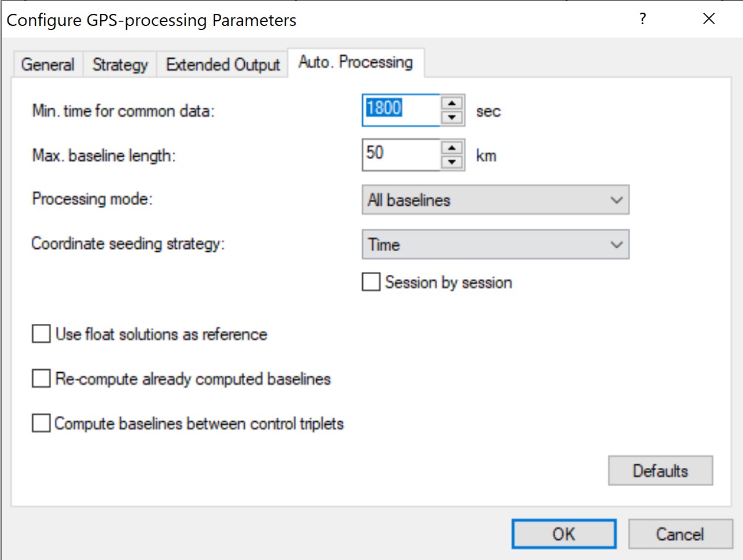Decrease Min. time for common data value
The image size is (743, 560).
[452, 118]
